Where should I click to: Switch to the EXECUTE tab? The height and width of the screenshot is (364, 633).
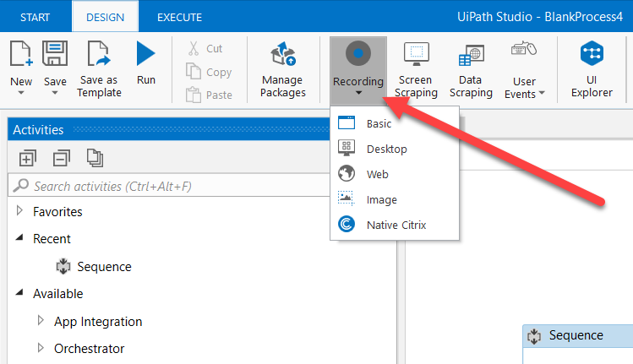pos(179,17)
